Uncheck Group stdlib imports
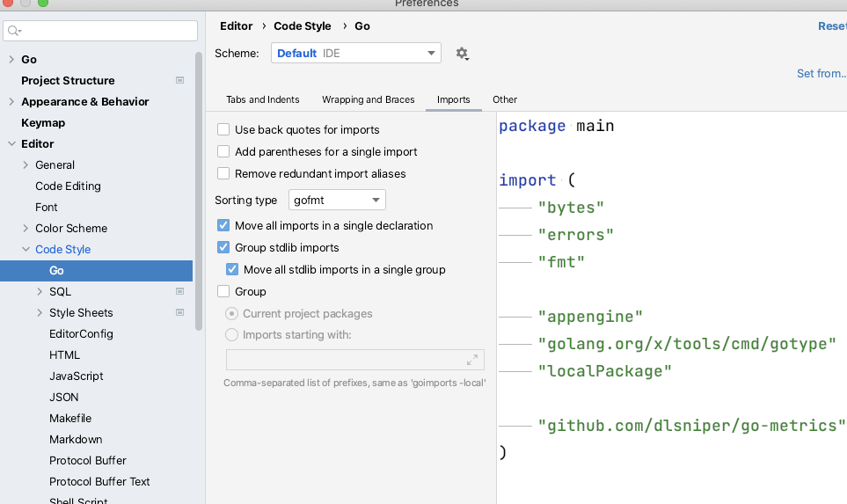 [223, 247]
